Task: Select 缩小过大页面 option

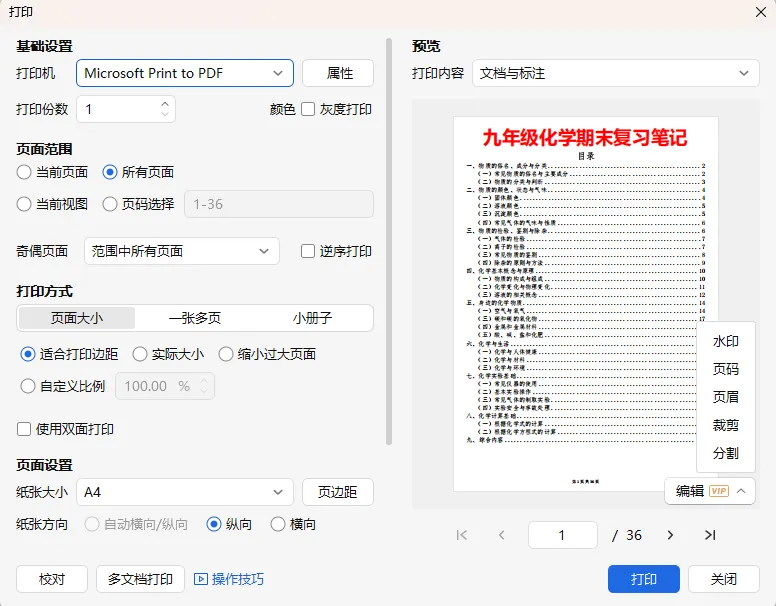Action: coord(226,354)
